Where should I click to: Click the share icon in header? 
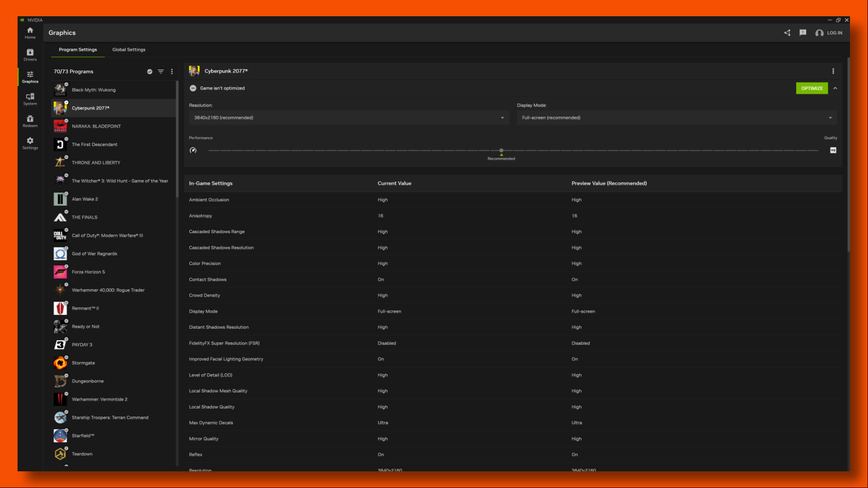pyautogui.click(x=787, y=33)
